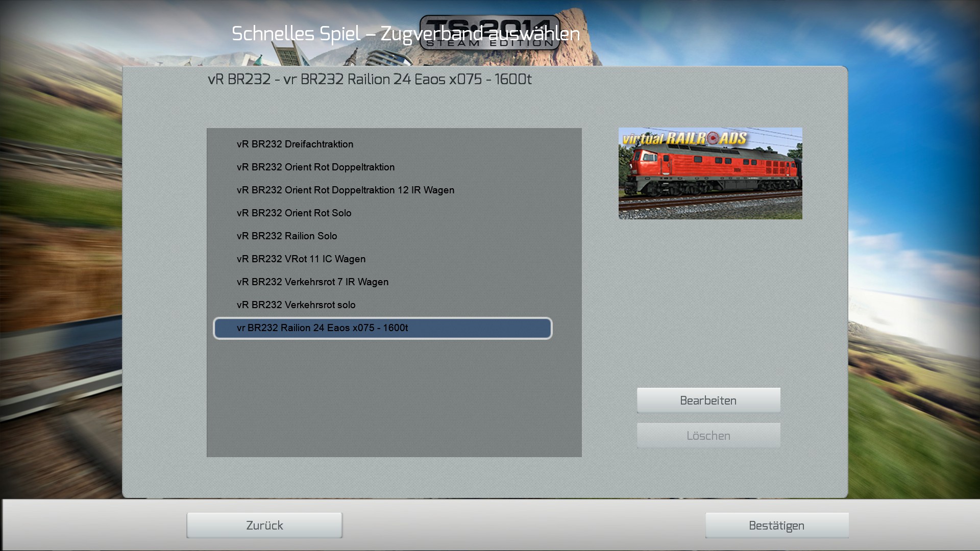Select vR BR232 Dreifachtraktion consist
980x551 pixels.
click(295, 144)
